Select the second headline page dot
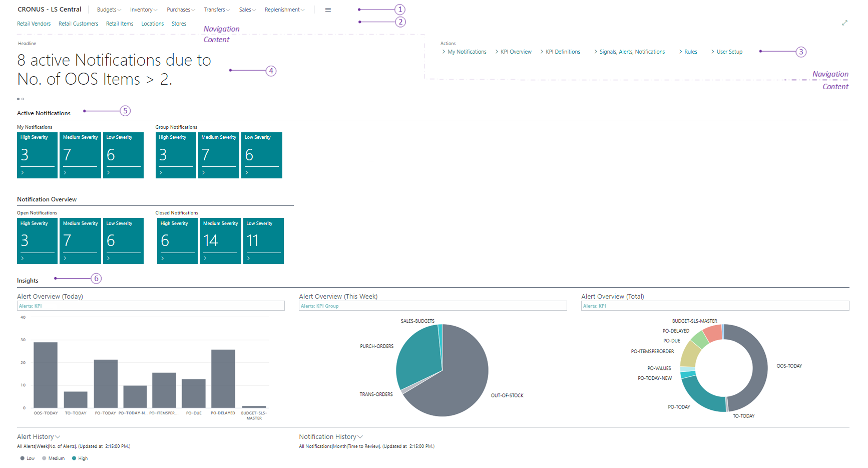This screenshot has height=468, width=868. 23,99
